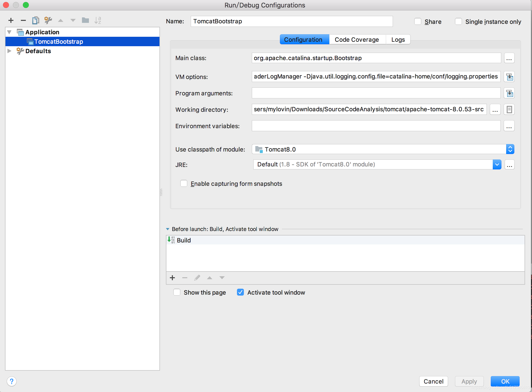Image resolution: width=532 pixels, height=392 pixels.
Task: Select the Application group label
Action: pyautogui.click(x=42, y=32)
